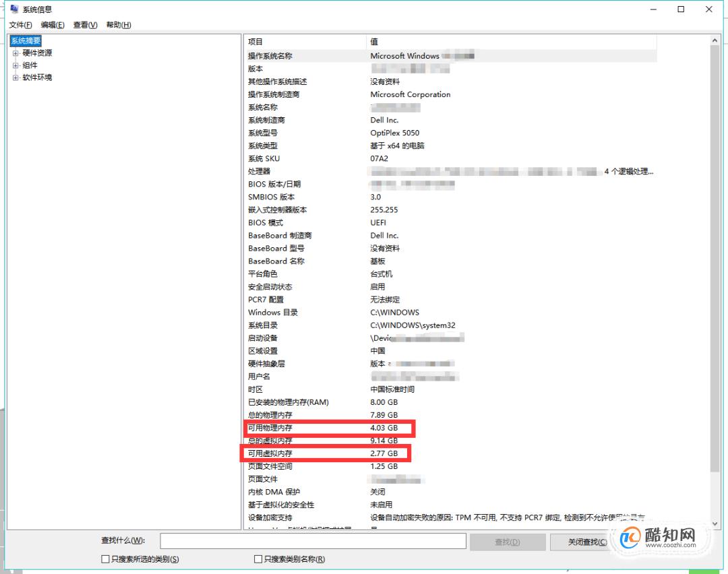Click the vertical scrollbar thumb
728x574 pixels.
pos(715,259)
